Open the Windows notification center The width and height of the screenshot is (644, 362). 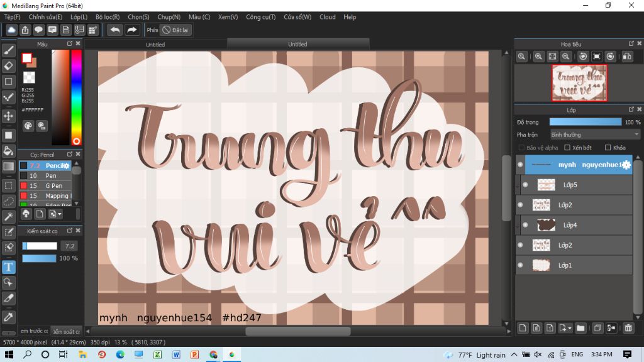627,354
